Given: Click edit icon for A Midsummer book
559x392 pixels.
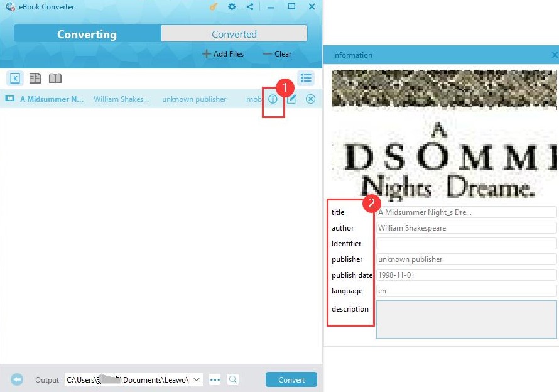Looking at the screenshot, I should pos(291,99).
